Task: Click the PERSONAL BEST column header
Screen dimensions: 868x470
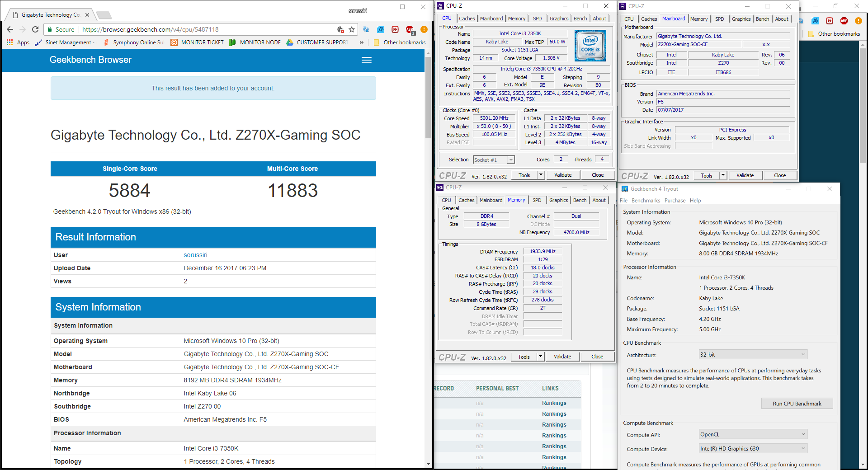Action: [x=497, y=388]
